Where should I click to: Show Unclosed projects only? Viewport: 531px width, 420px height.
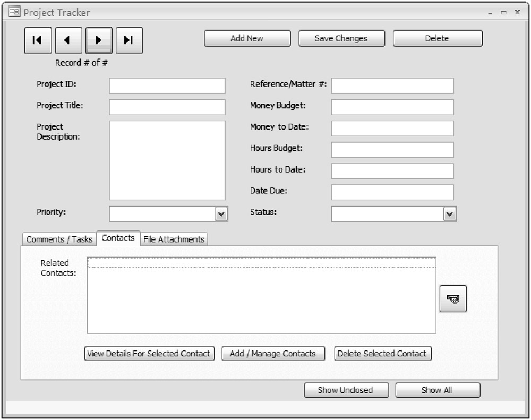click(346, 390)
